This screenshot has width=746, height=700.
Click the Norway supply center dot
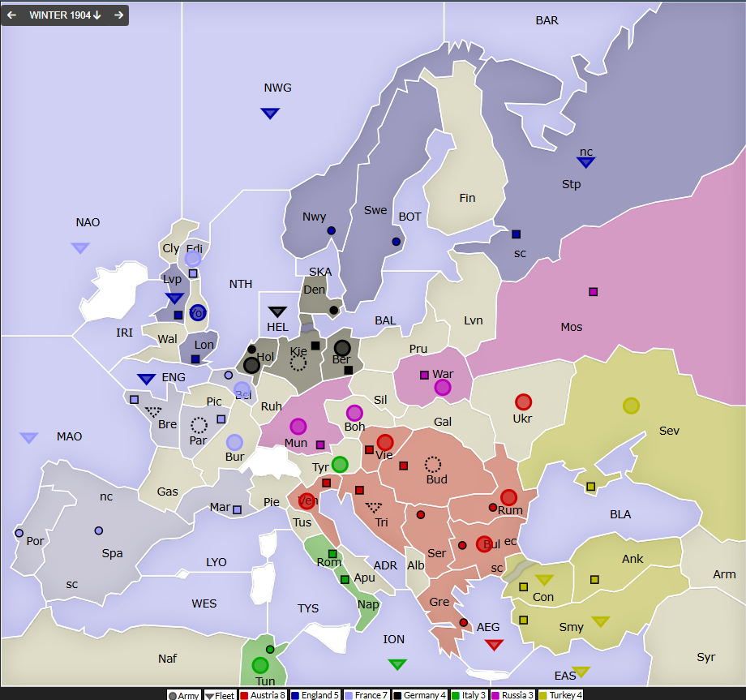click(x=331, y=230)
